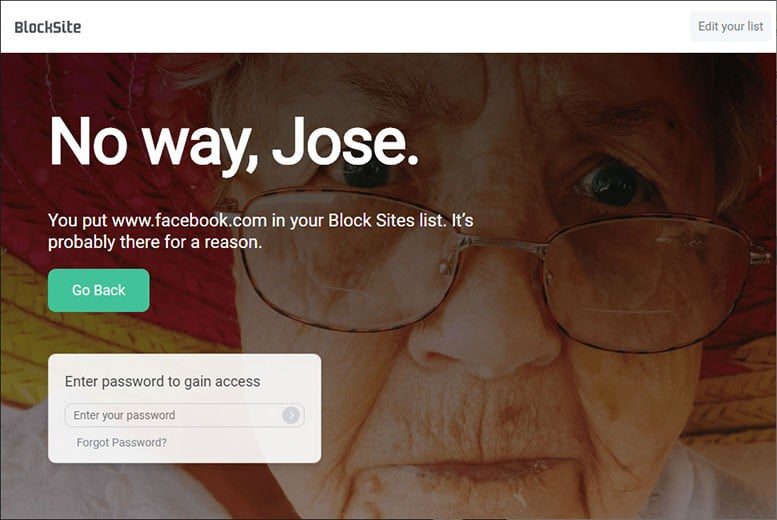
Task: Click the www.facebook.com text in the message
Action: (190, 220)
